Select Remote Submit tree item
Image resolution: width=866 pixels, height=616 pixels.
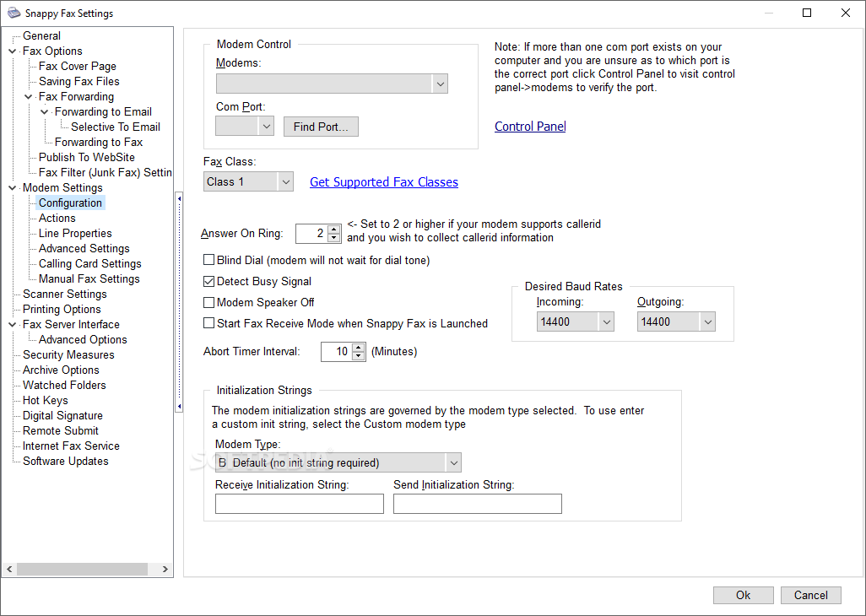pos(61,430)
